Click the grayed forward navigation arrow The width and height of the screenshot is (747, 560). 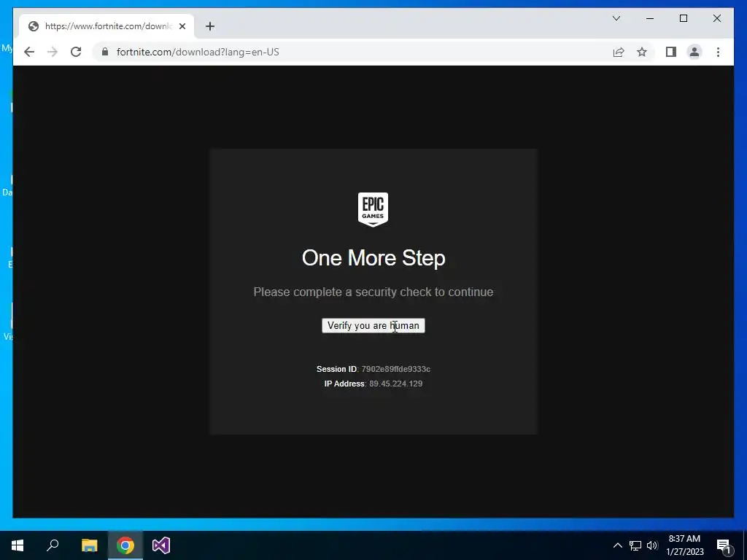(53, 52)
